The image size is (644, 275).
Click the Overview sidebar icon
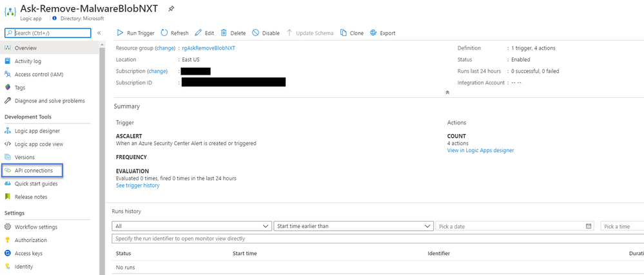point(7,48)
